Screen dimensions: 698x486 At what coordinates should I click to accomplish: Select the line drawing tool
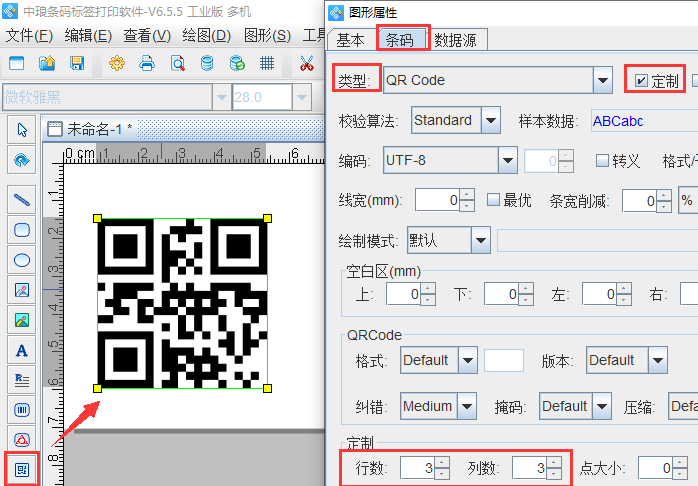pos(22,199)
